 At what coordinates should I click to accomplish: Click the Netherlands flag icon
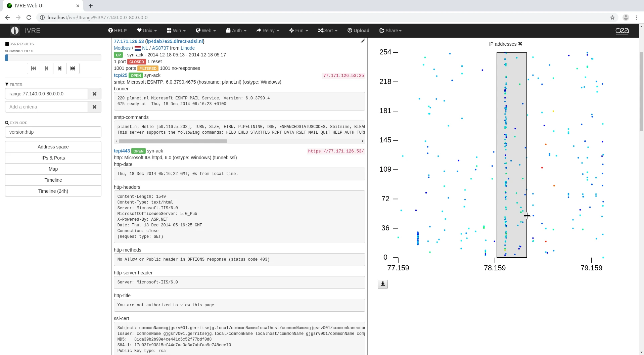click(x=138, y=48)
